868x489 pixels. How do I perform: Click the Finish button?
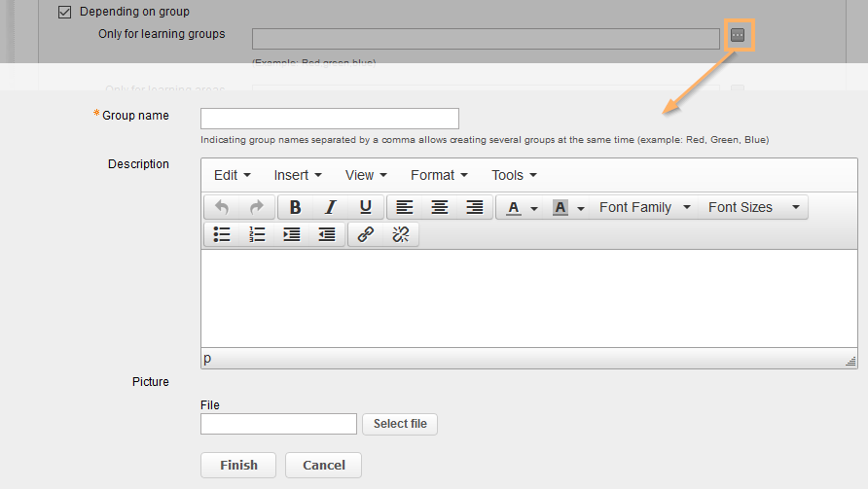coord(238,465)
